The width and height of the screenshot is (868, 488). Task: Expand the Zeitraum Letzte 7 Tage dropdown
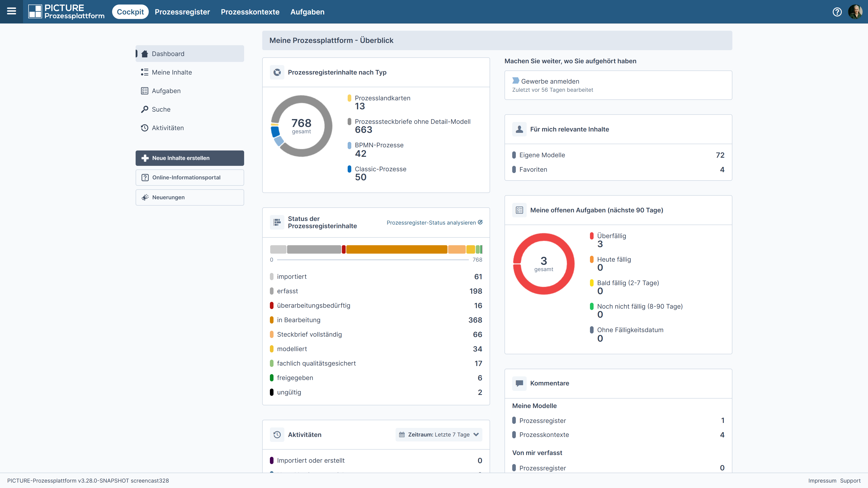click(439, 435)
